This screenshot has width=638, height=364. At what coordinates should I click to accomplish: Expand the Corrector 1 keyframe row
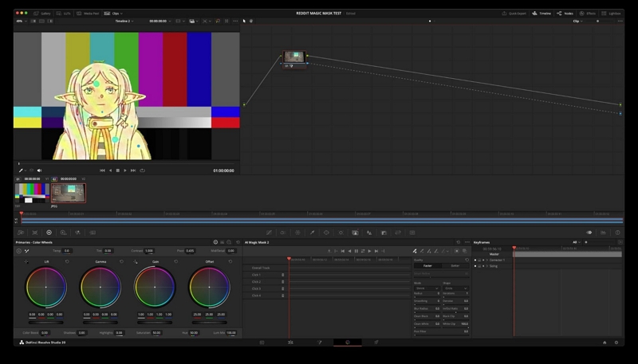[x=487, y=260]
